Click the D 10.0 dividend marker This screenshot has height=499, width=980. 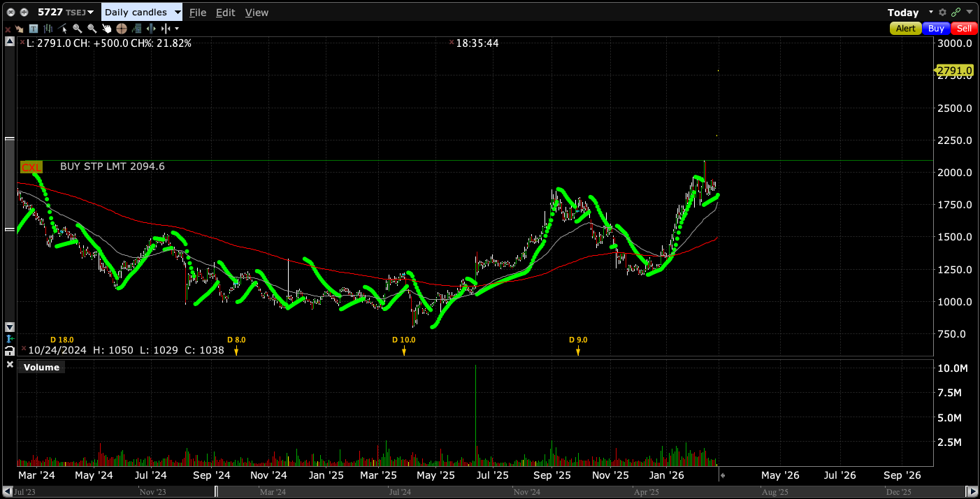[403, 349]
